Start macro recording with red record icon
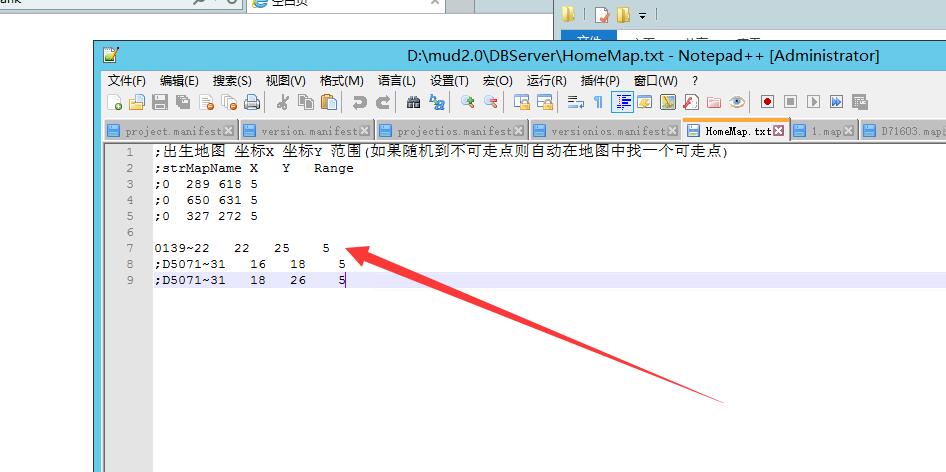Screen dimensions: 946x472 point(767,102)
